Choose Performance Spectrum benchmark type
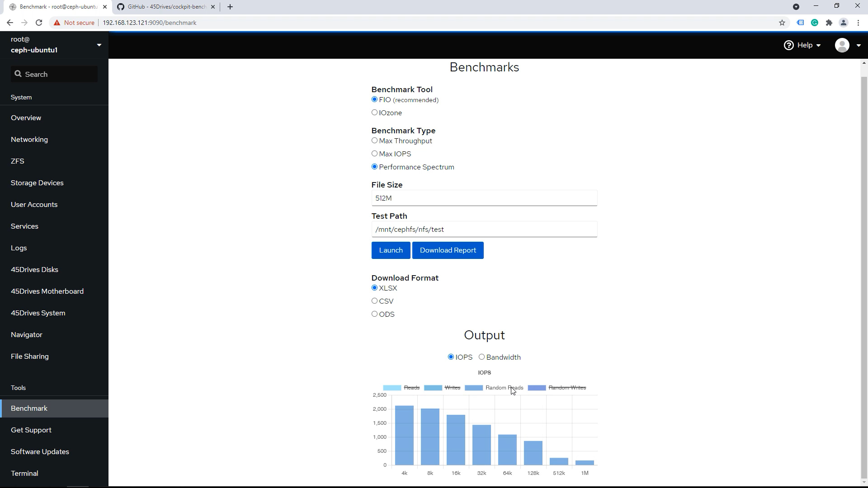This screenshot has width=868, height=488. point(374,167)
